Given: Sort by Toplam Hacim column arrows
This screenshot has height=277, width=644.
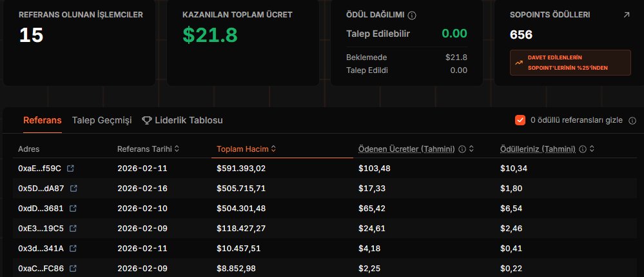Looking at the screenshot, I should click(x=273, y=149).
